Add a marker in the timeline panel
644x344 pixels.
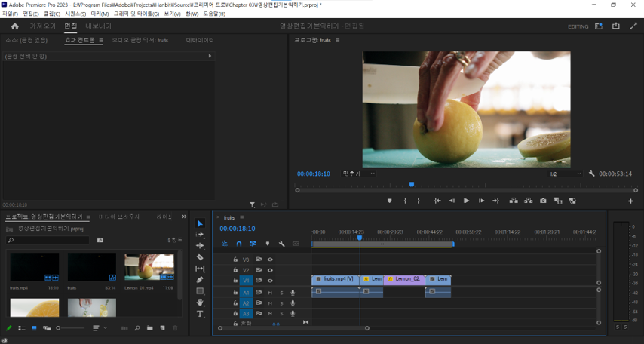click(268, 244)
